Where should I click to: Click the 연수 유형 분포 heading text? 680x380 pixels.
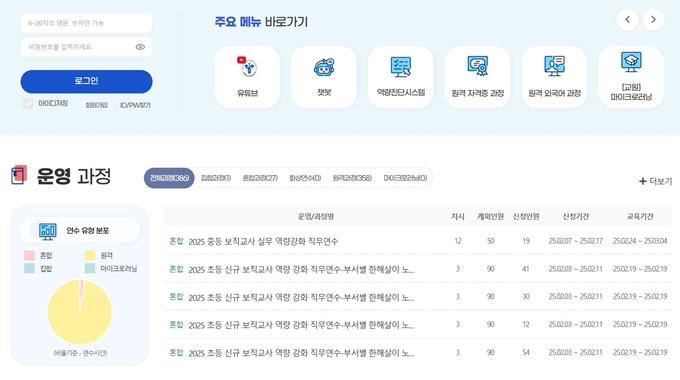click(x=88, y=231)
